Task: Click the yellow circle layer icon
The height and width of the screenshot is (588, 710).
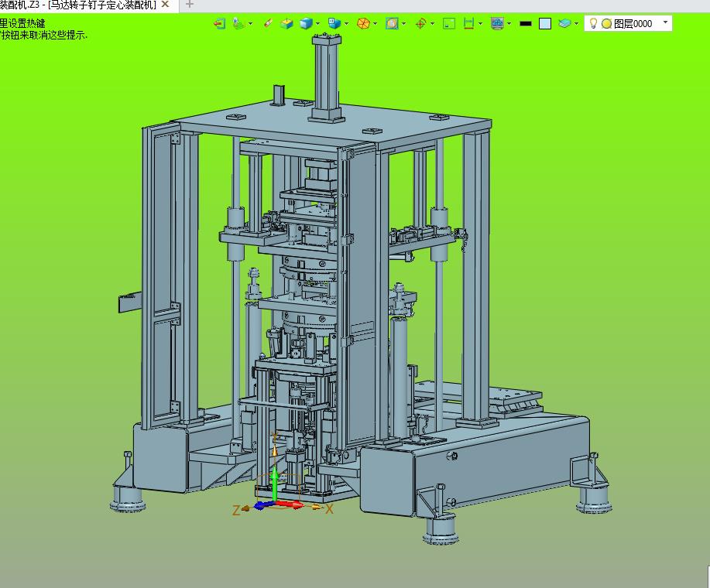Action: 607,24
